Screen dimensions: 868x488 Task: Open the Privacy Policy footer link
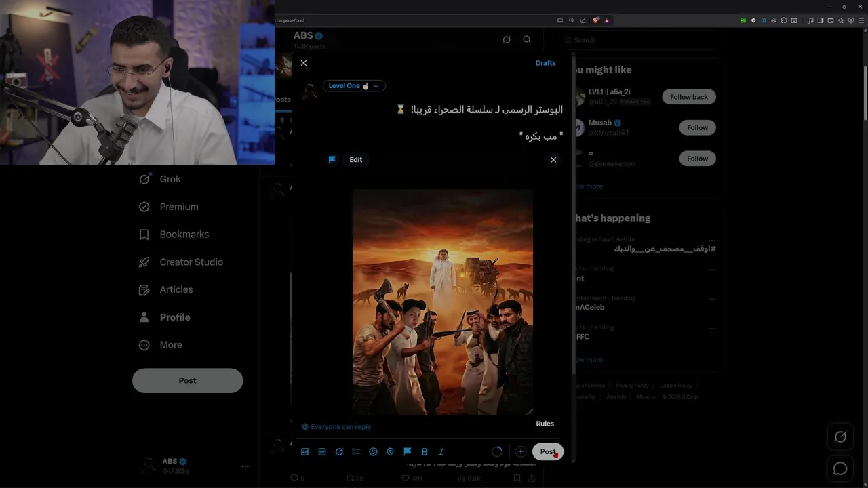pos(632,386)
